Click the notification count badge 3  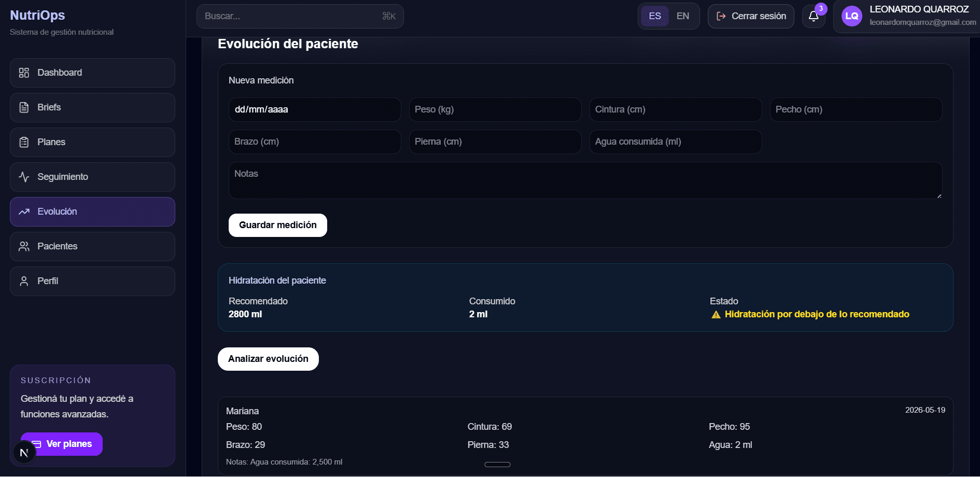pyautogui.click(x=821, y=9)
